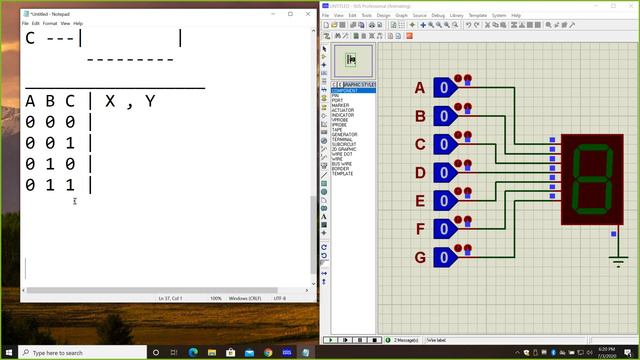Click the Open design folder icon
This screenshot has width=640, height=360.
tap(334, 25)
